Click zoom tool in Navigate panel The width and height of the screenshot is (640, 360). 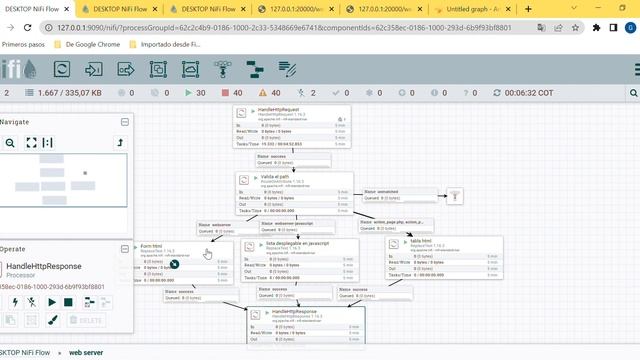10,143
